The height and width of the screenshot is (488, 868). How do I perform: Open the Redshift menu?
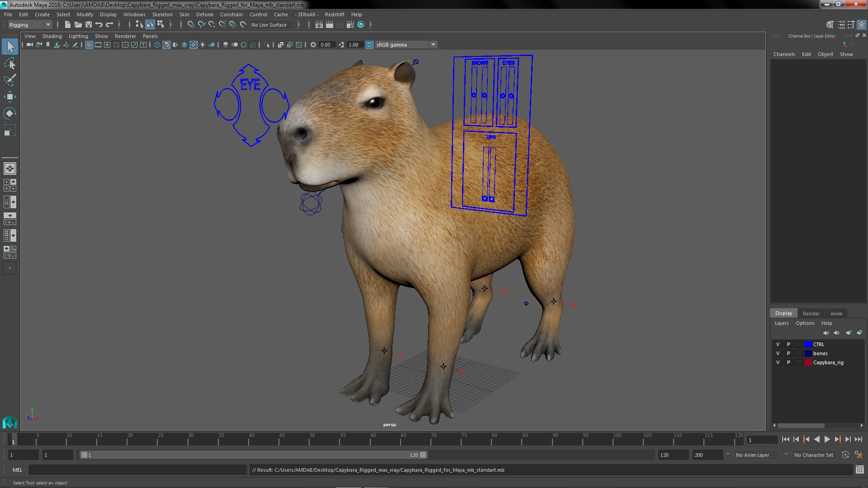pos(335,14)
